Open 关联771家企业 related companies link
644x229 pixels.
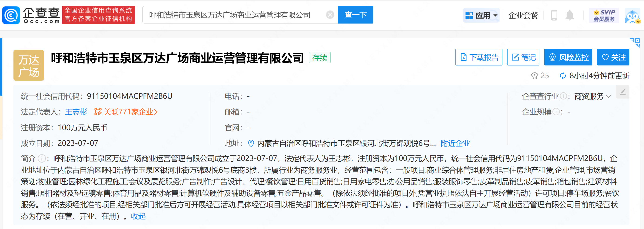130,112
